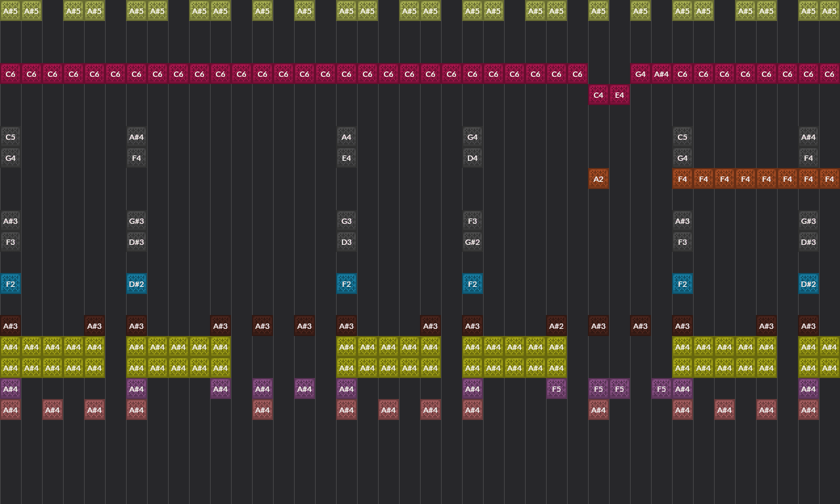Click the crimson G4 note in the C6 row
The height and width of the screenshot is (504, 840).
[640, 73]
